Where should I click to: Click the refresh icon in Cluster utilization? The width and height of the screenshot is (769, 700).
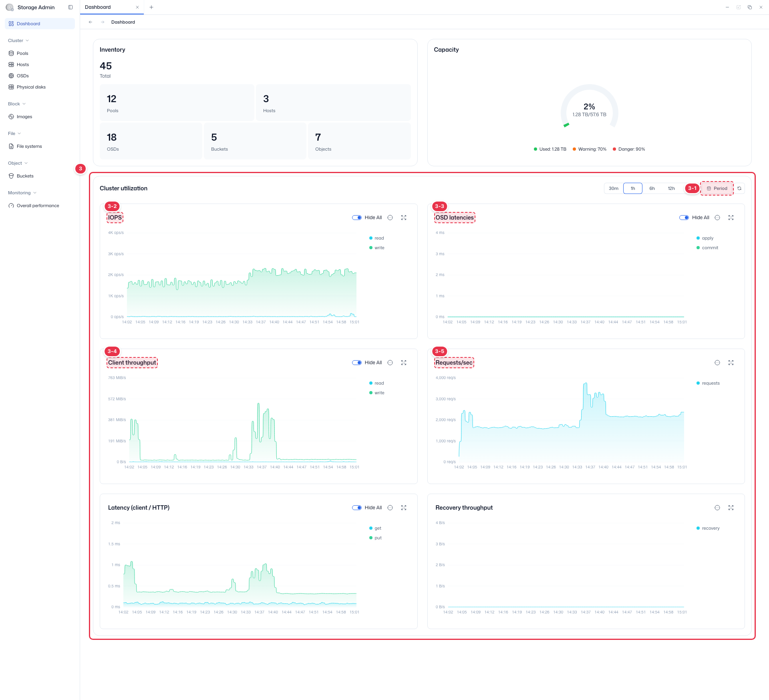pyautogui.click(x=739, y=188)
